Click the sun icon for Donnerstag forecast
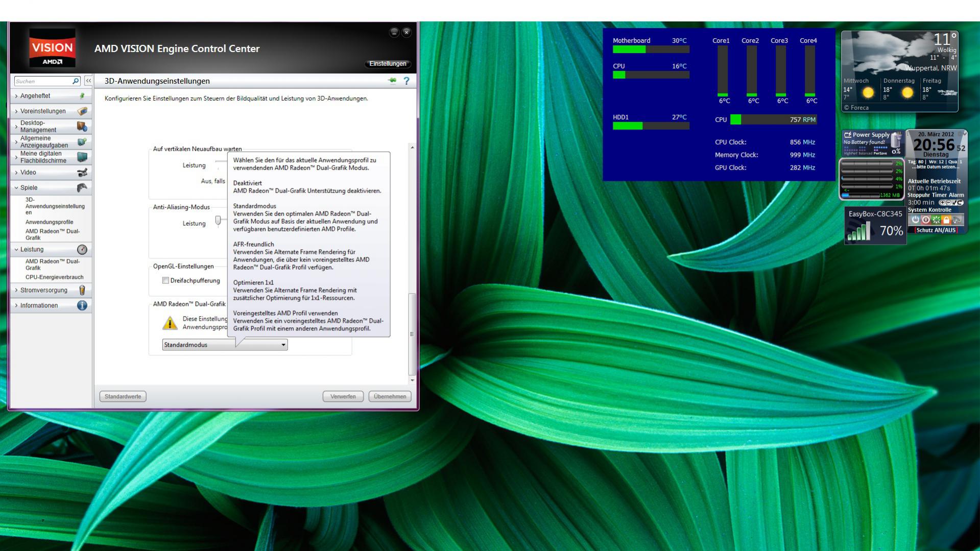Screen dimensions: 980x551 pyautogui.click(x=907, y=93)
